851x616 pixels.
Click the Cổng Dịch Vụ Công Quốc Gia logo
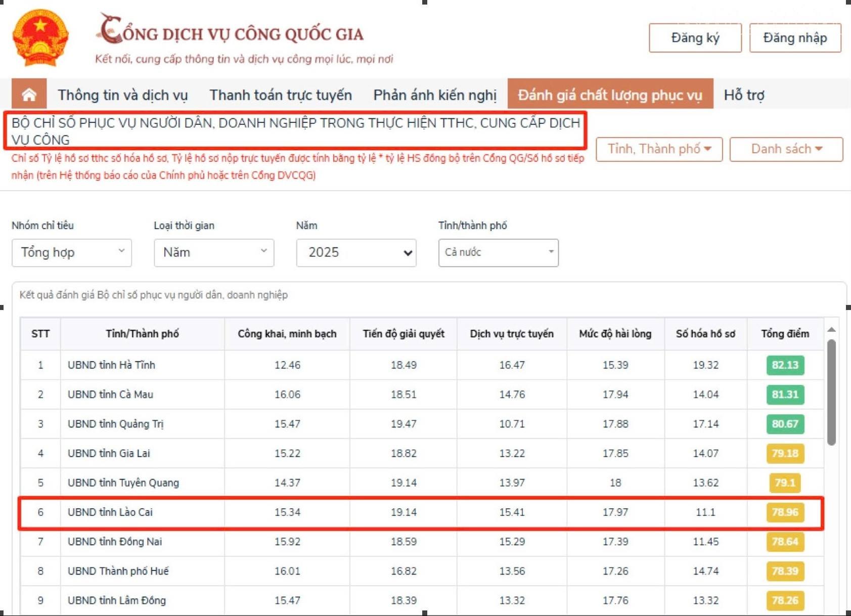tap(245, 38)
